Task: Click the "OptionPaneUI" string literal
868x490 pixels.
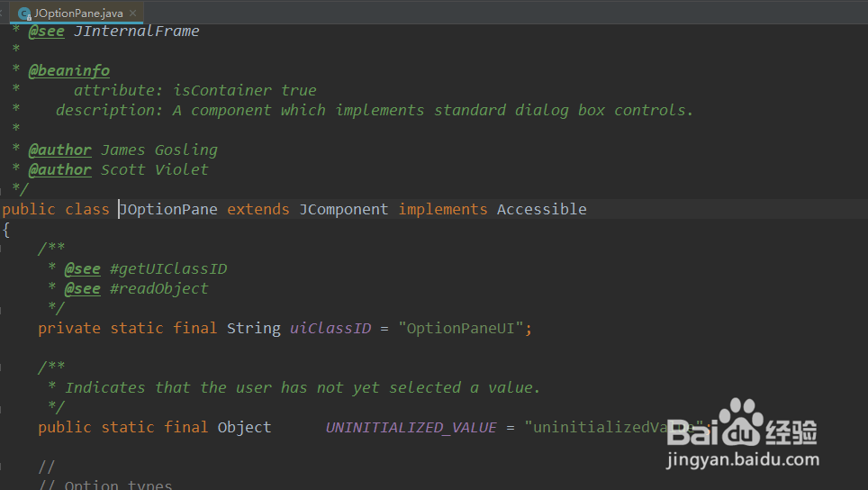Action: pyautogui.click(x=461, y=328)
